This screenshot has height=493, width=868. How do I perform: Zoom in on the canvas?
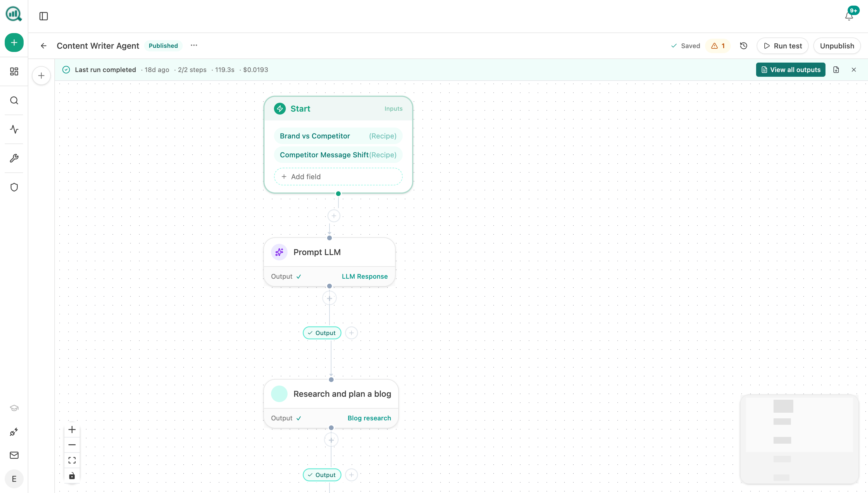tap(72, 429)
